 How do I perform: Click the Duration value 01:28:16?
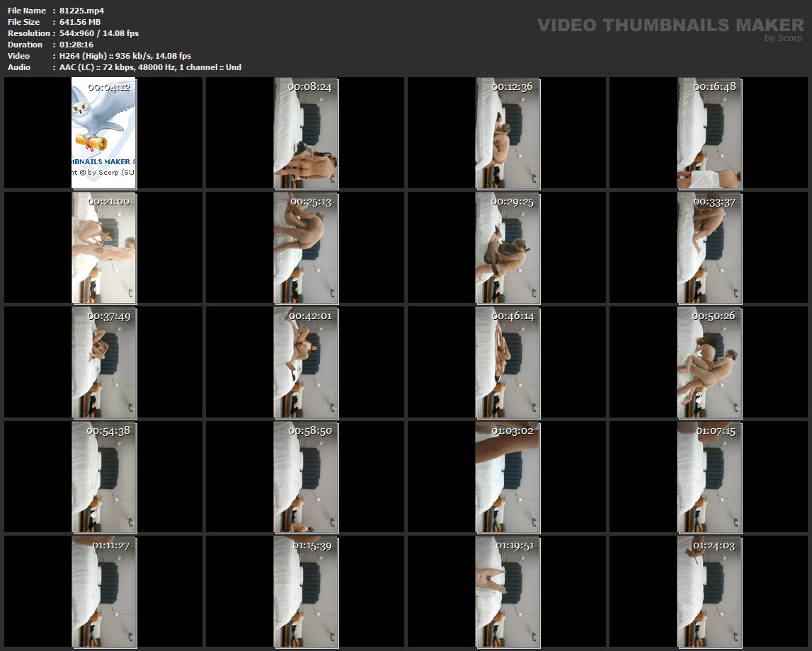(78, 45)
